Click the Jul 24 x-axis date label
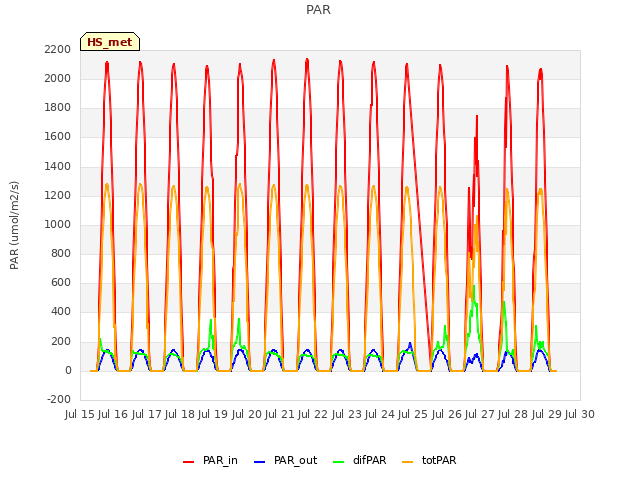 [x=380, y=414]
